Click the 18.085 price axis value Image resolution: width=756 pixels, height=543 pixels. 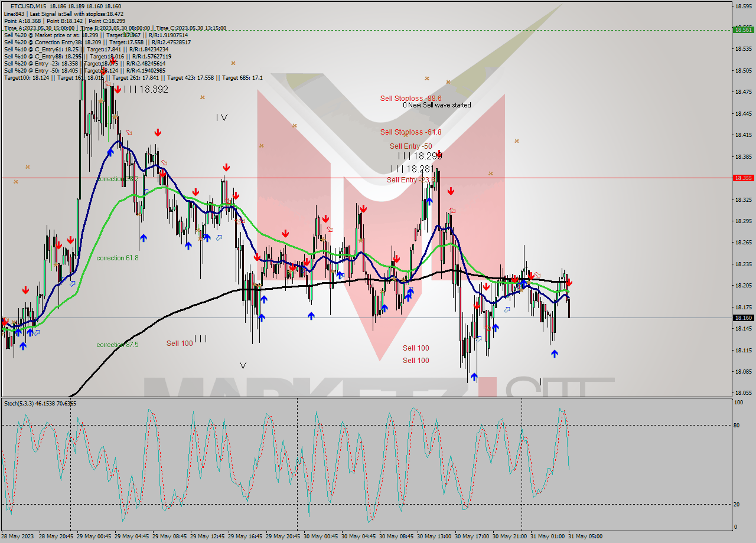[x=743, y=371]
